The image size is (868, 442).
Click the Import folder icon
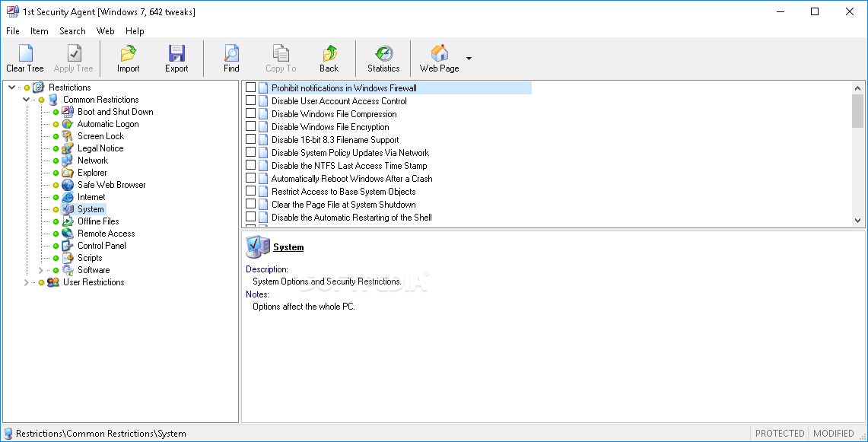click(129, 53)
